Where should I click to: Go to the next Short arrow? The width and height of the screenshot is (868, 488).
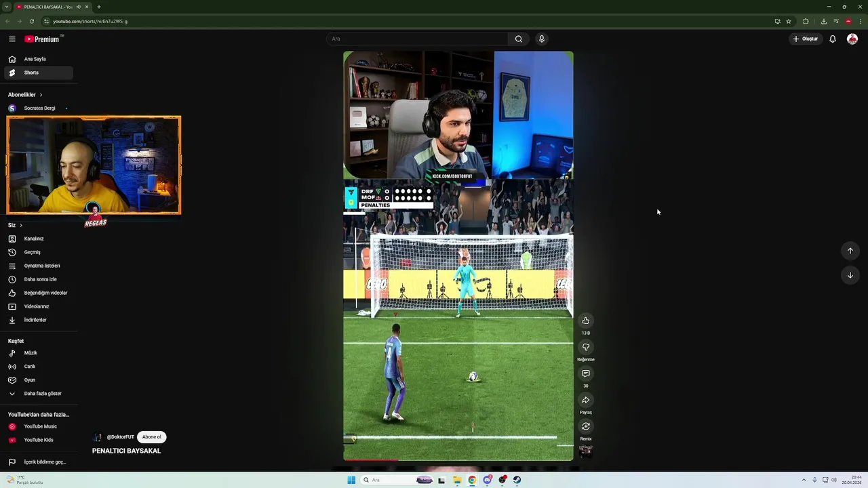[x=850, y=275]
